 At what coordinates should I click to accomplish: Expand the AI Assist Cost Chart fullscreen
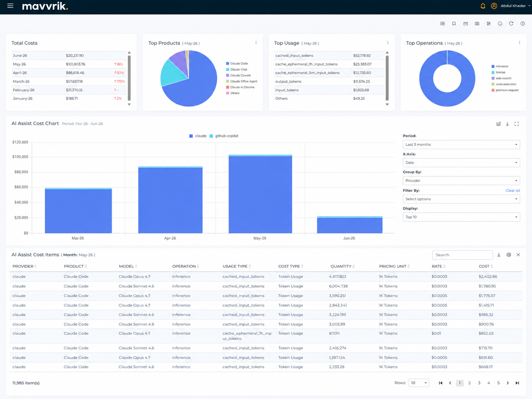click(x=517, y=124)
